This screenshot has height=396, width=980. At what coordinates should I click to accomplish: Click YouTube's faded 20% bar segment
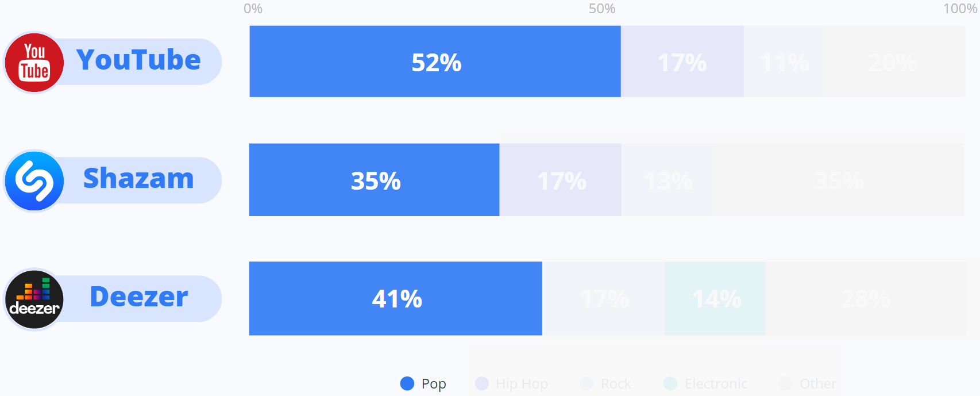(x=893, y=61)
